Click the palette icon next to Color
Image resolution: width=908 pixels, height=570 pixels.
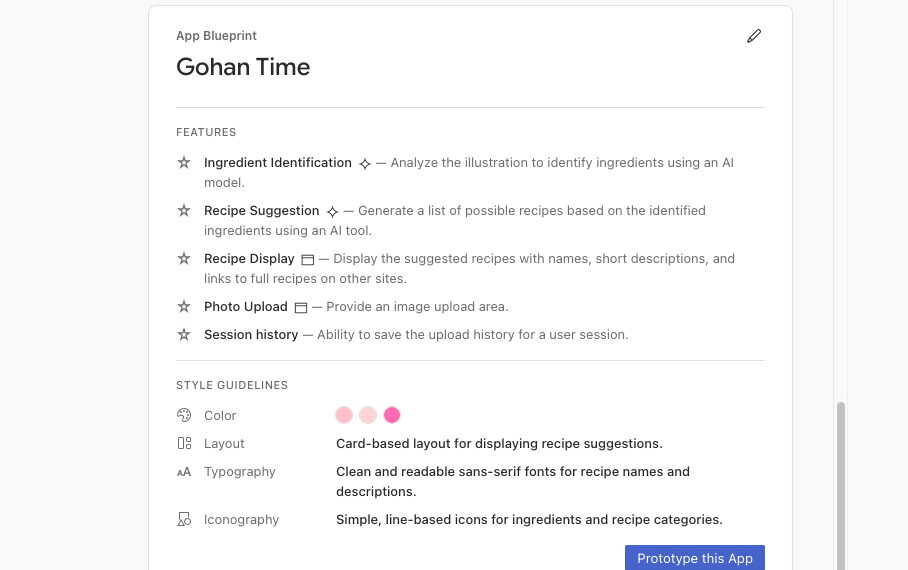click(x=184, y=415)
